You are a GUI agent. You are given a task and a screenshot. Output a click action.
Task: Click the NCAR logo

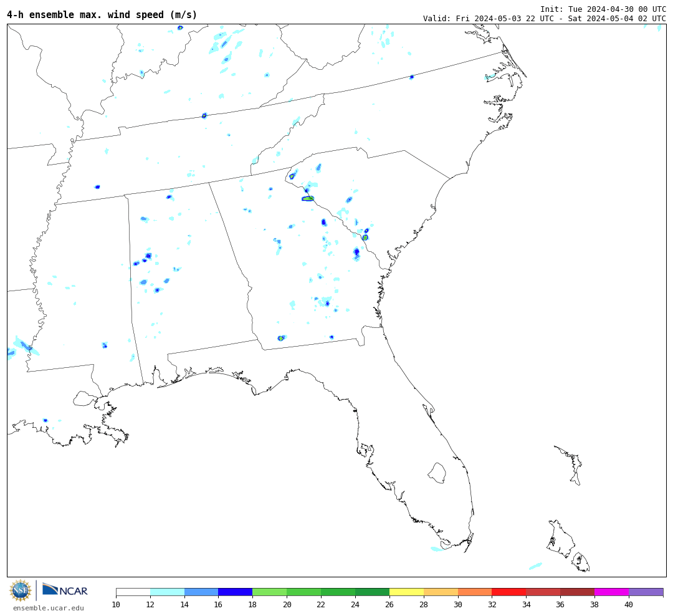point(65,590)
